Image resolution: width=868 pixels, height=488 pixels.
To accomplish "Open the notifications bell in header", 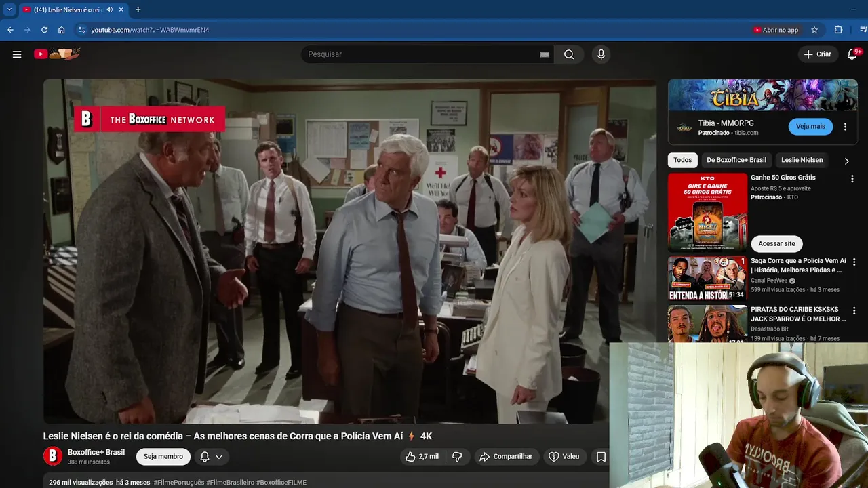I will coord(852,54).
